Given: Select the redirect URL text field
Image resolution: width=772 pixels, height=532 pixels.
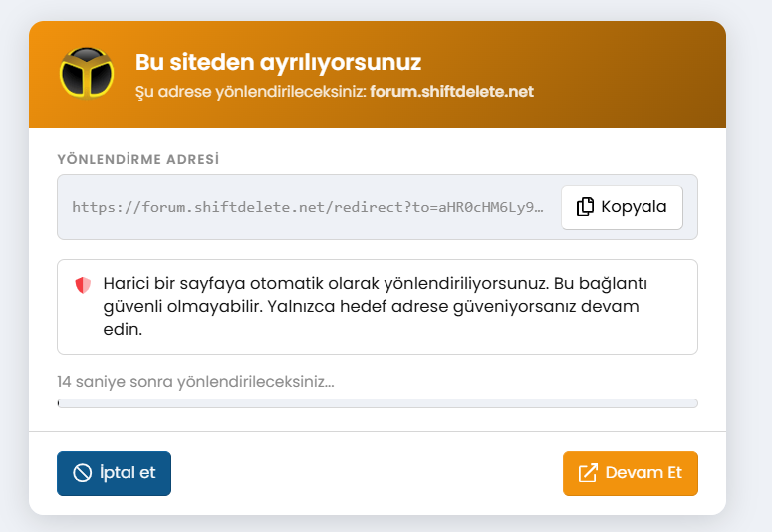Looking at the screenshot, I should coord(308,207).
